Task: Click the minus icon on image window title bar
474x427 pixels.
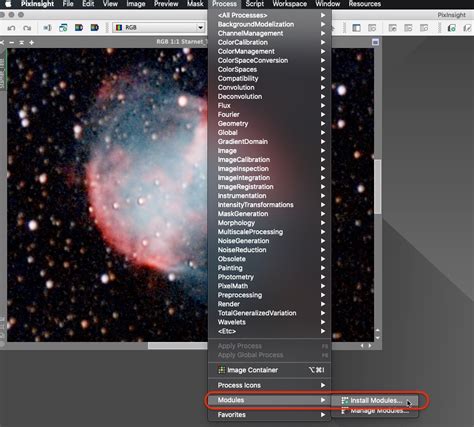Action: 12,42
